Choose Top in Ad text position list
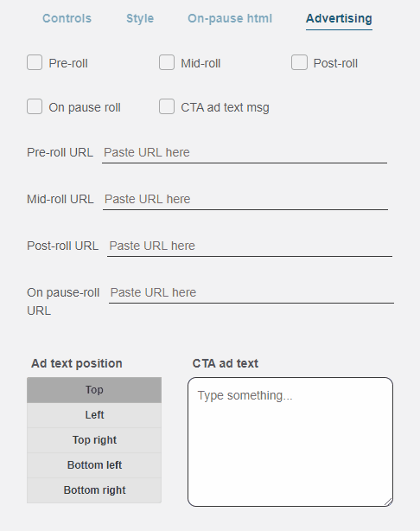The width and height of the screenshot is (420, 531). click(x=94, y=390)
